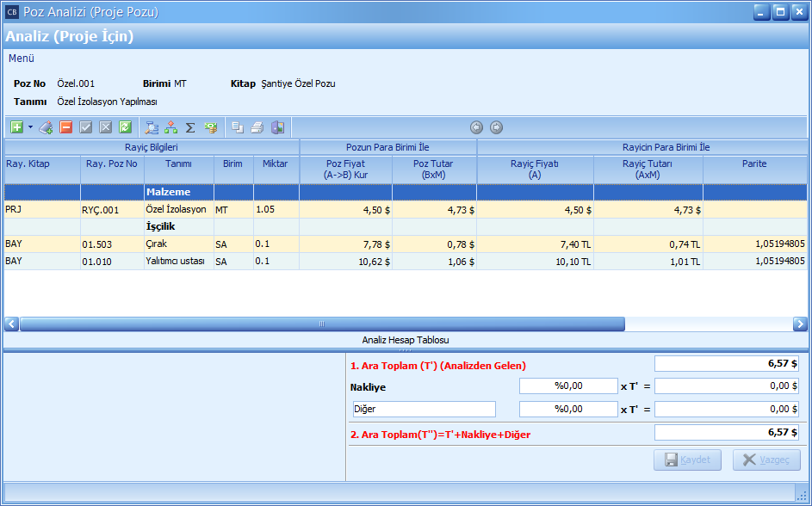This screenshot has width=812, height=506.
Task: Click the green refresh icon in toolbar
Action: click(125, 127)
